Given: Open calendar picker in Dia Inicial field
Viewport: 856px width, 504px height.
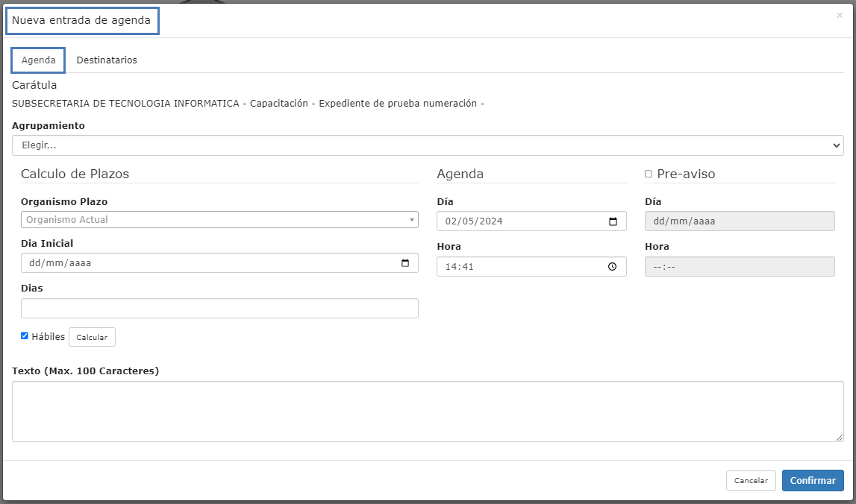Looking at the screenshot, I should 405,263.
